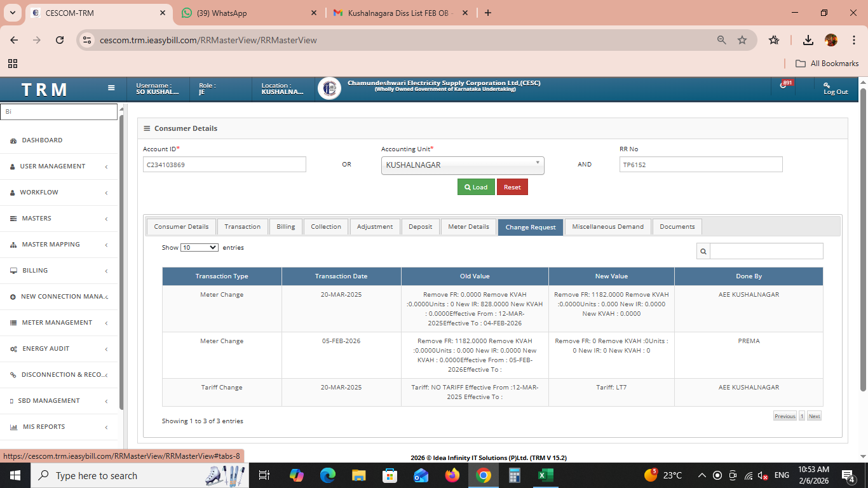Go to Next page of entries

pyautogui.click(x=814, y=416)
